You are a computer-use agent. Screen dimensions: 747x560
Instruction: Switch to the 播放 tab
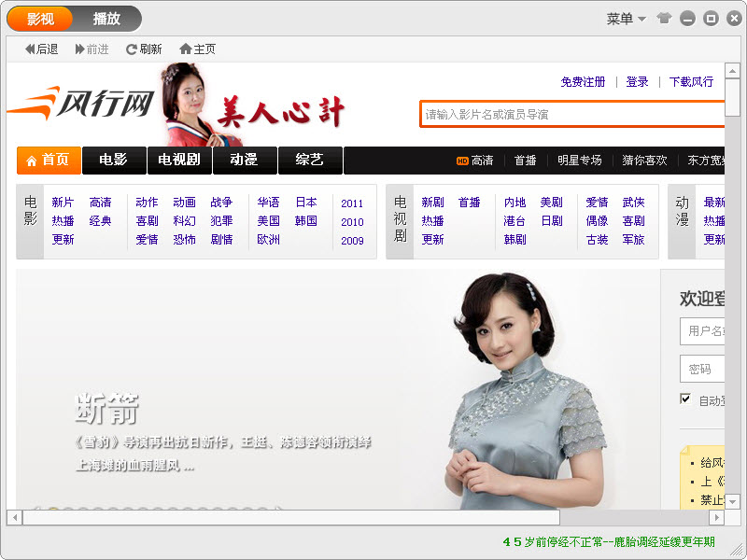coord(106,19)
